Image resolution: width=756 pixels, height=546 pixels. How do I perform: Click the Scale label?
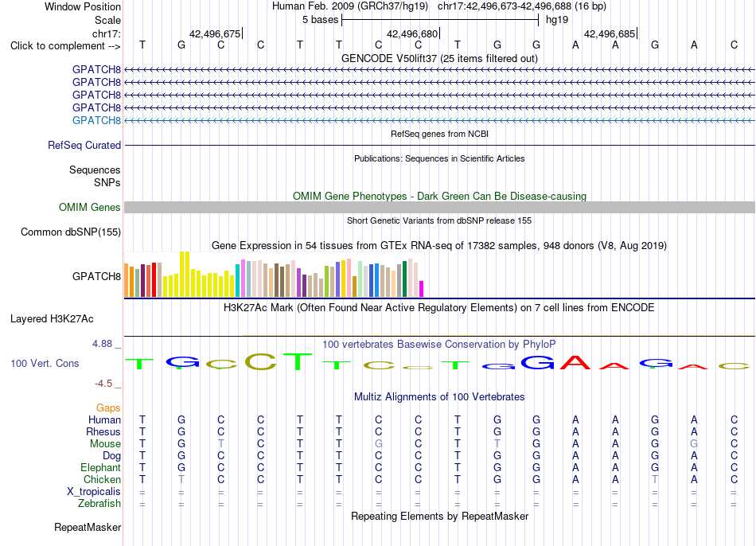(107, 20)
